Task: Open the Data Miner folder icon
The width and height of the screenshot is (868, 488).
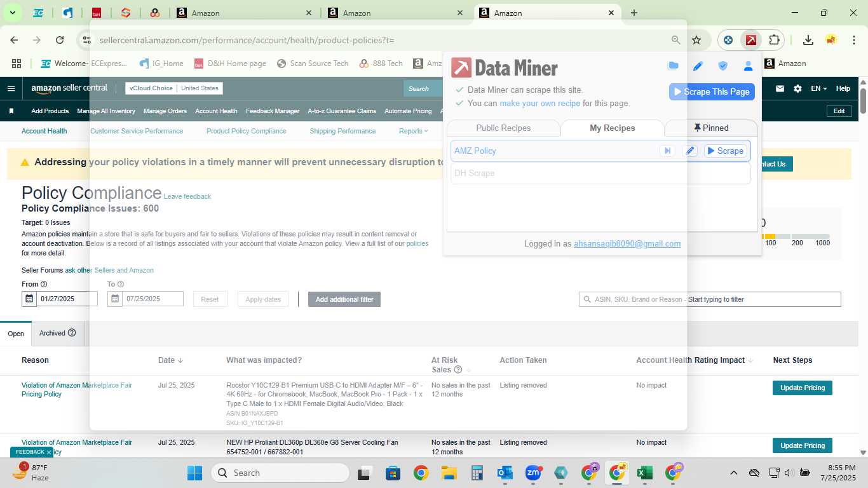Action: (673, 65)
